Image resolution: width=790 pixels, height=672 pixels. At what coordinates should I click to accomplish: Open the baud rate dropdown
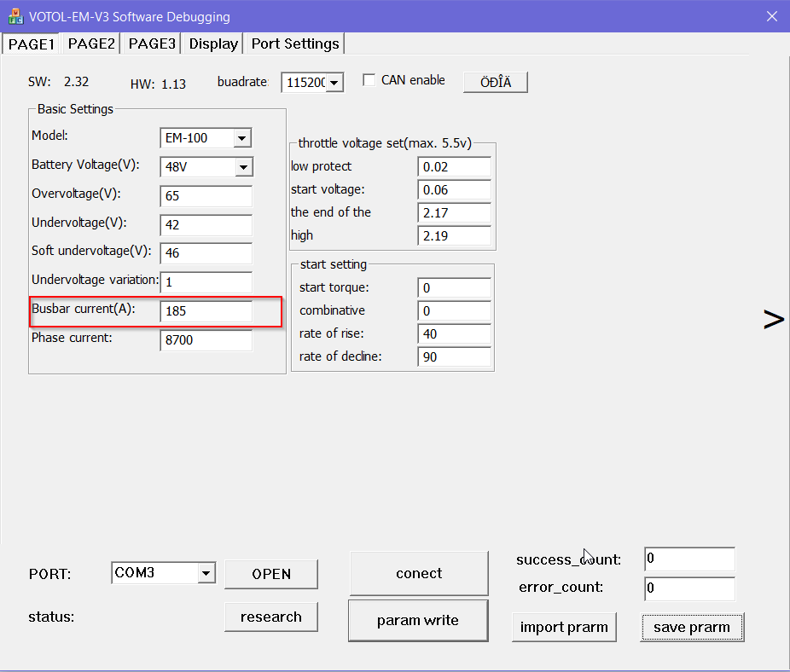pyautogui.click(x=334, y=83)
